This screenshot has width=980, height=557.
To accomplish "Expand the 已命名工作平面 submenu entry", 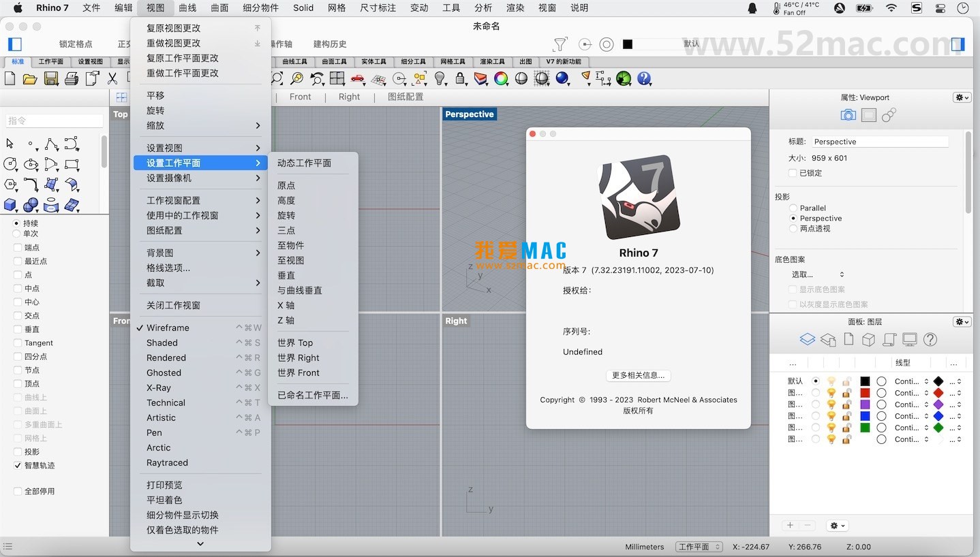I will (x=312, y=395).
